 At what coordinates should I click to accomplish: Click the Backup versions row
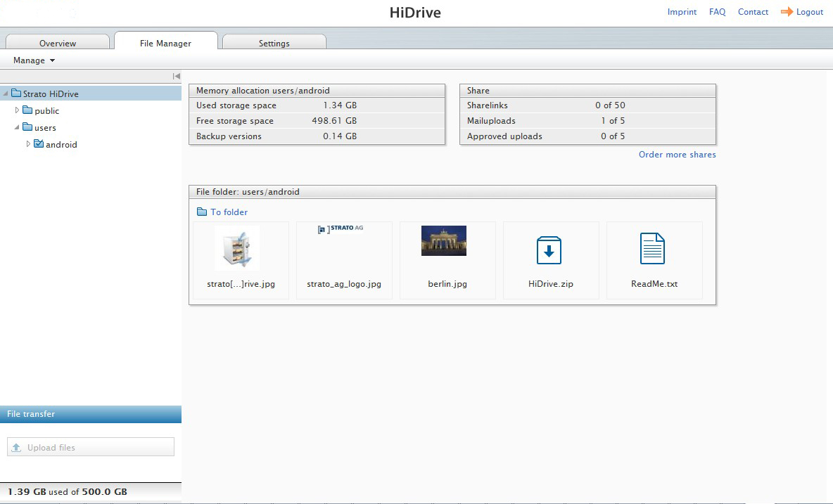[317, 136]
